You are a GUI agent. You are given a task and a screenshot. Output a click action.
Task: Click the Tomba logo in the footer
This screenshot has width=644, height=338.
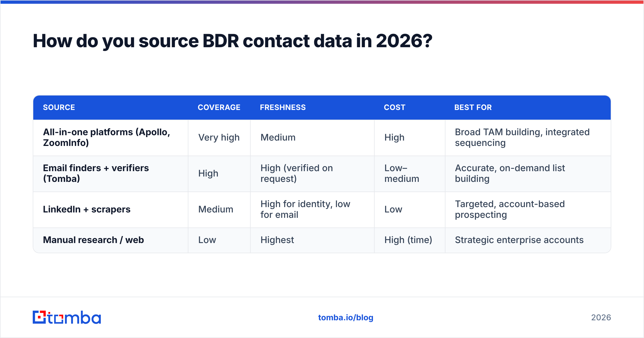pos(67,317)
